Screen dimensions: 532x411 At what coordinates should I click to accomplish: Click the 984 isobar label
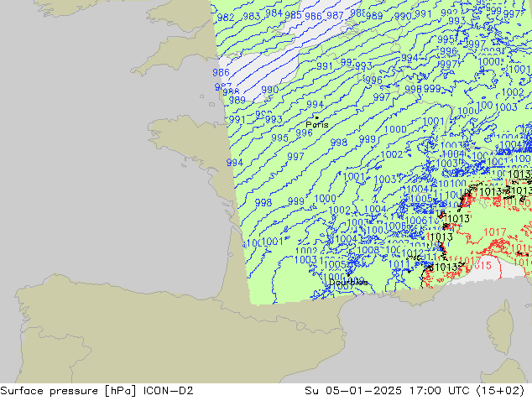tap(274, 13)
